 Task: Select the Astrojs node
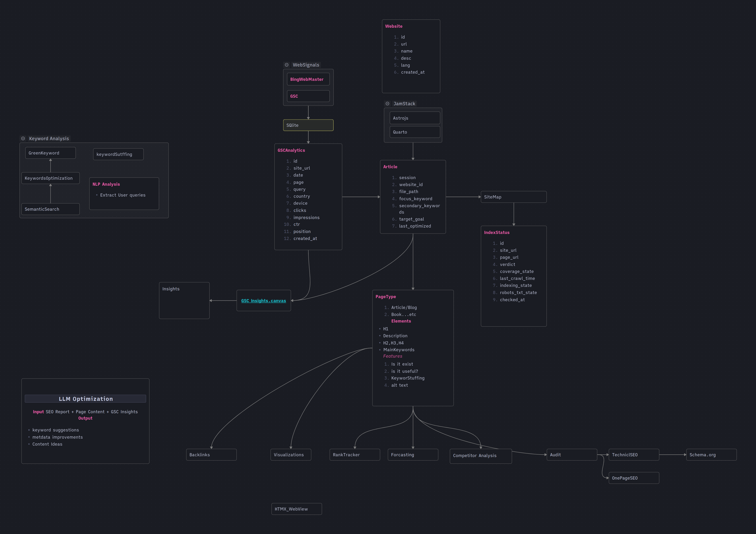point(415,118)
